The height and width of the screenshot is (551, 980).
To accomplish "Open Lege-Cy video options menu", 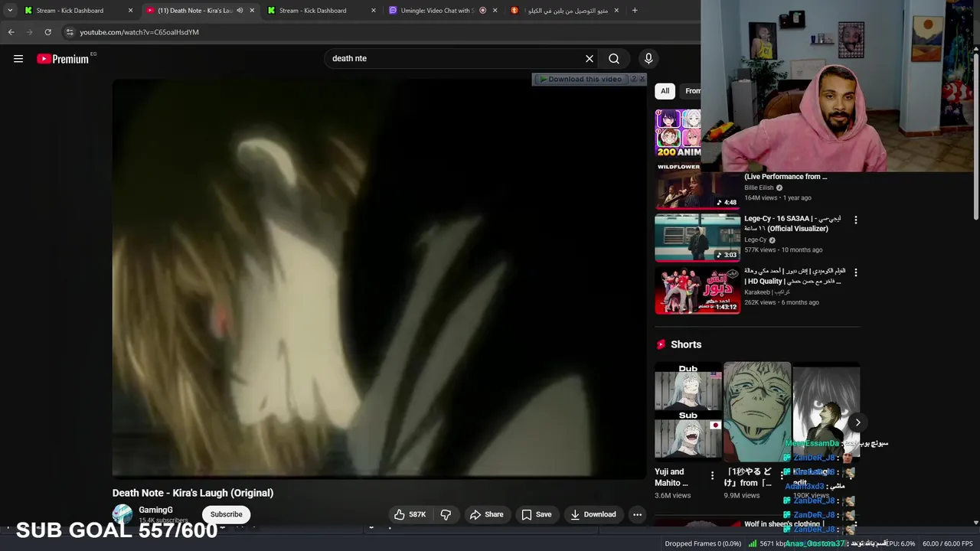I will pos(855,220).
